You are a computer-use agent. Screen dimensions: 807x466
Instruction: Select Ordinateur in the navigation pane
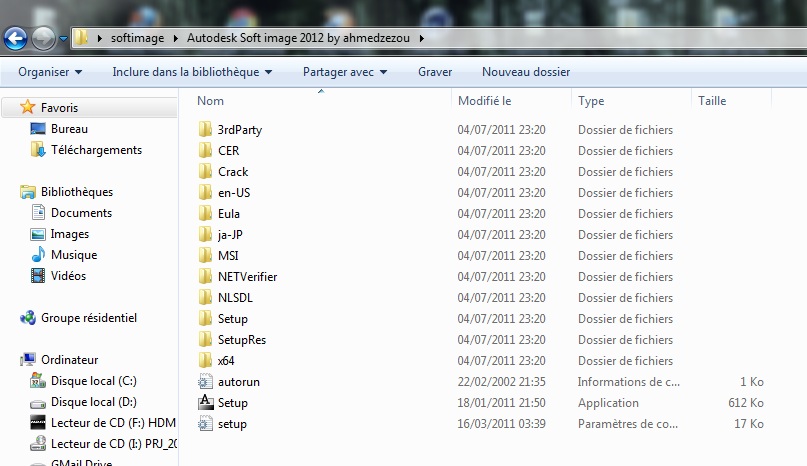pyautogui.click(x=69, y=360)
